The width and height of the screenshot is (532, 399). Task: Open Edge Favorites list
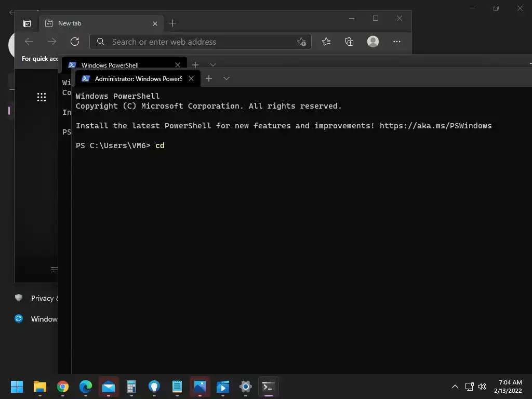[326, 42]
